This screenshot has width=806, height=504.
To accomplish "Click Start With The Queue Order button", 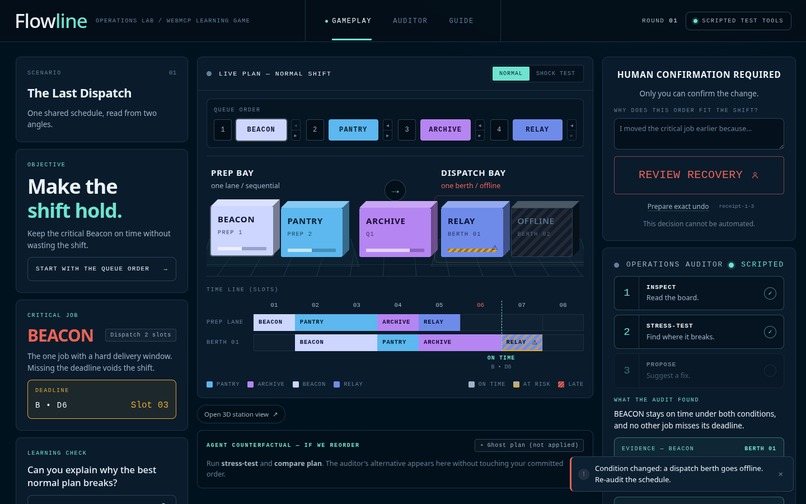I will (x=102, y=269).
